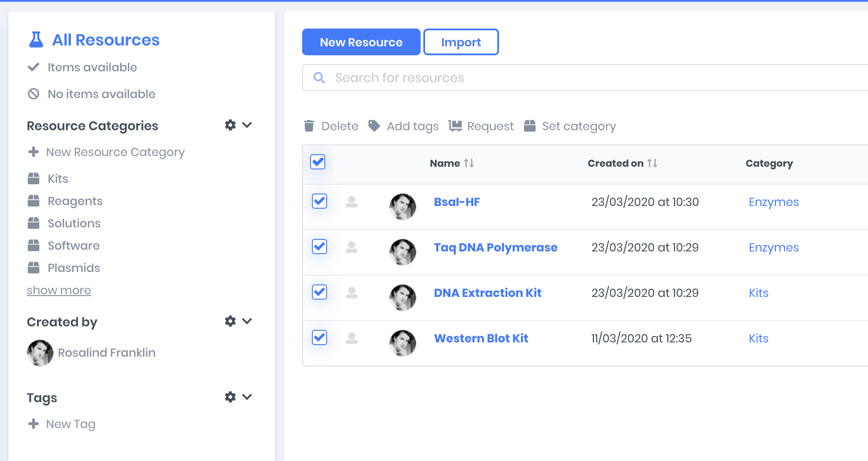The image size is (868, 461).
Task: Filter by creator Rosalind Franklin
Action: click(x=107, y=353)
